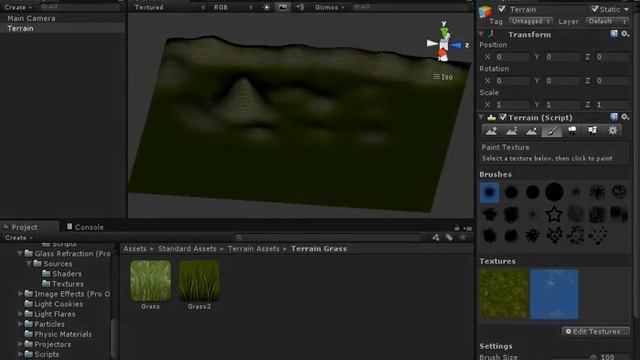Select the Paint Texture brush tool

[x=551, y=131]
